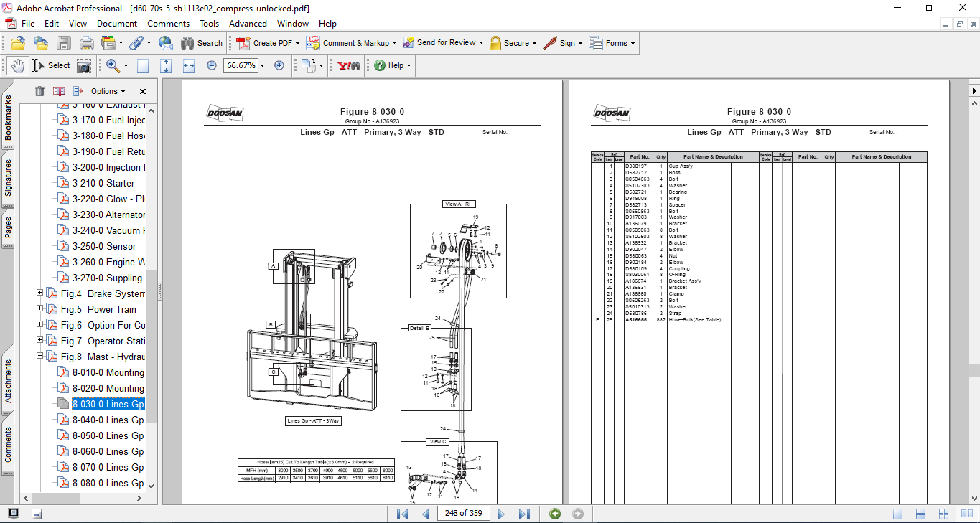Open the Document menu
The width and height of the screenshot is (980, 523).
pyautogui.click(x=117, y=24)
